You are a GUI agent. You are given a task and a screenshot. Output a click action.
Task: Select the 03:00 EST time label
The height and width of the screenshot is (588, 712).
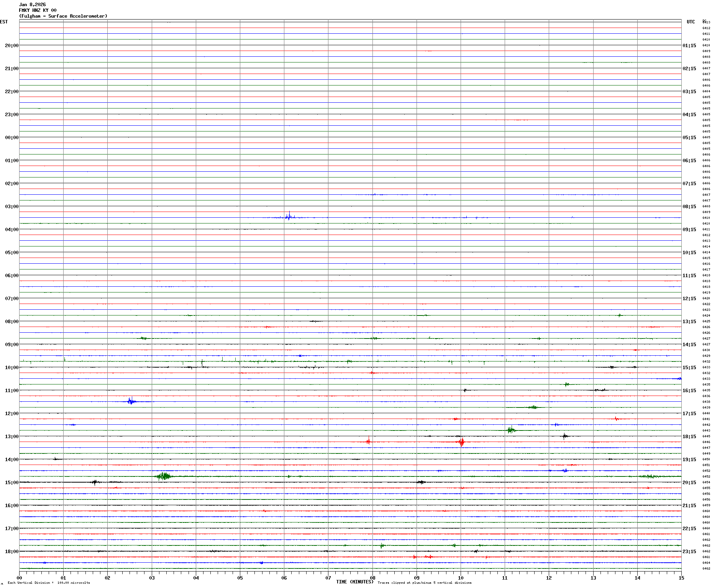11,207
